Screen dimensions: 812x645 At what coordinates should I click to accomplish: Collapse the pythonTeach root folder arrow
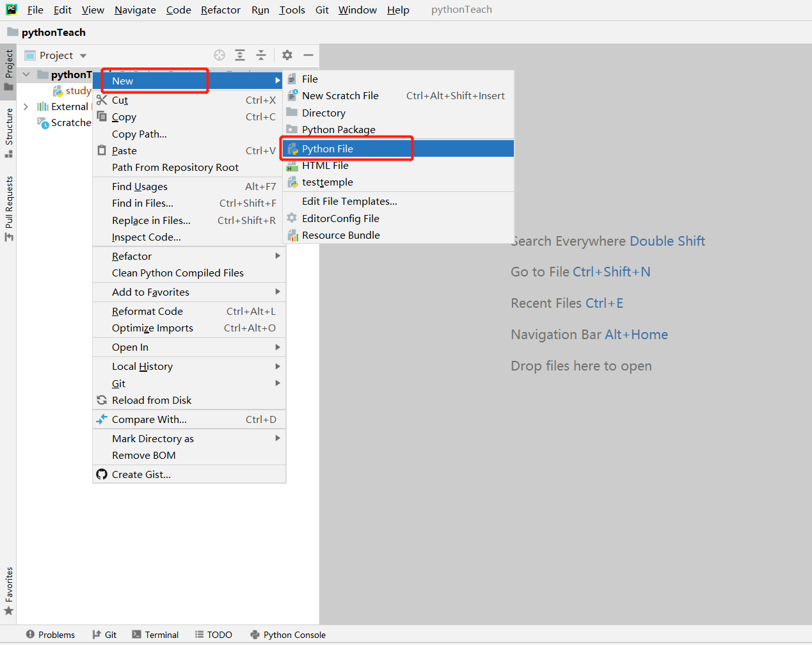pyautogui.click(x=26, y=74)
